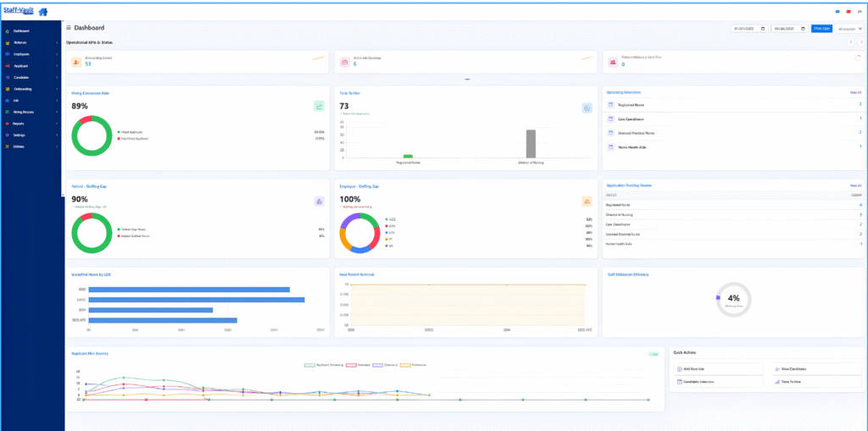The width and height of the screenshot is (868, 431).
Task: Click the blue Filter Data button
Action: click(821, 29)
